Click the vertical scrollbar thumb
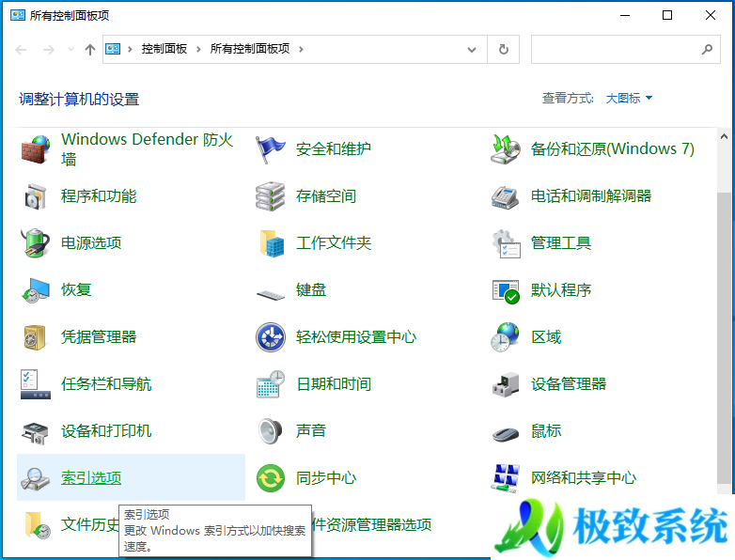Image resolution: width=735 pixels, height=560 pixels. (x=724, y=337)
